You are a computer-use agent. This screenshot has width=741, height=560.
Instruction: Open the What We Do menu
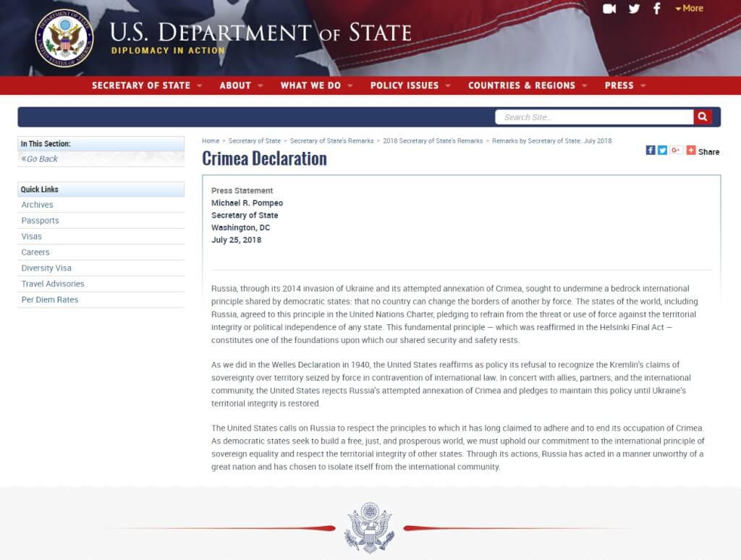point(316,85)
